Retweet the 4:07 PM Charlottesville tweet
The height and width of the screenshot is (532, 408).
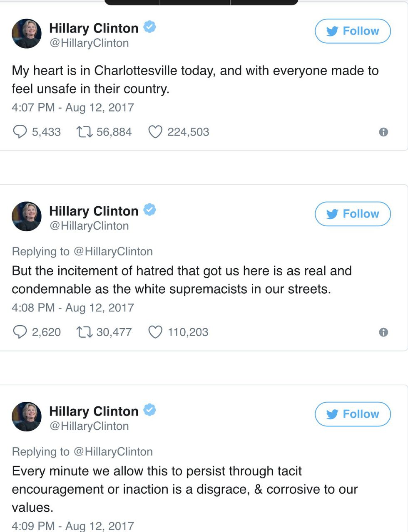84,132
